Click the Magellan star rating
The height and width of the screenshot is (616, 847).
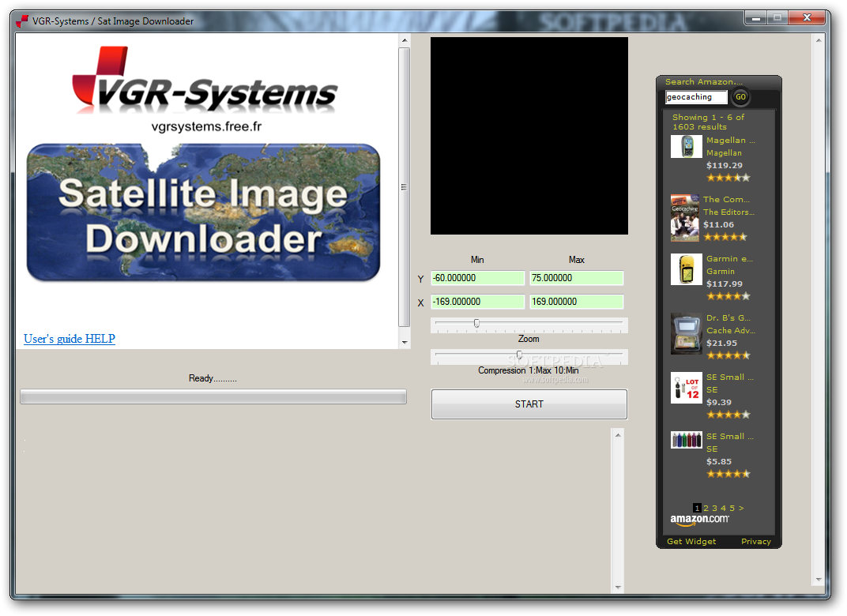click(x=728, y=178)
